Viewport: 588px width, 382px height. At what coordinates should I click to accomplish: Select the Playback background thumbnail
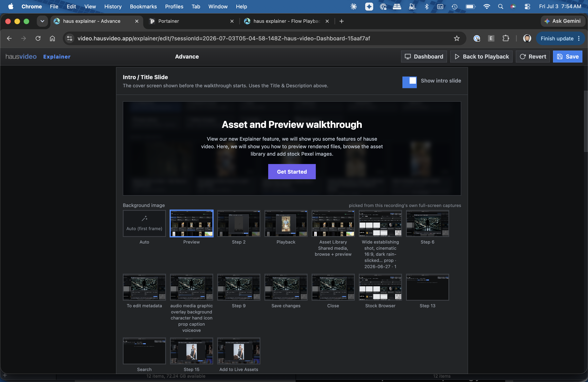click(286, 223)
